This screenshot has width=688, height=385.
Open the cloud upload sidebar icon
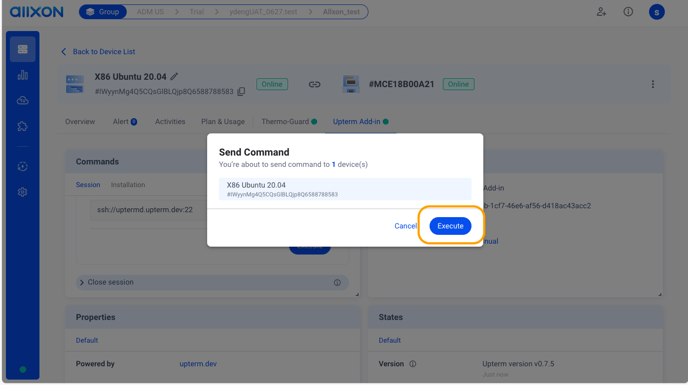pyautogui.click(x=23, y=101)
